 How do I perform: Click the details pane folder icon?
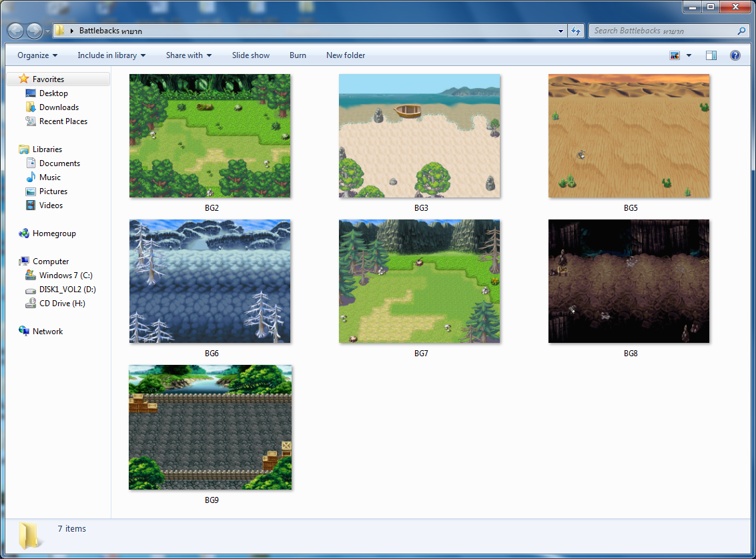click(30, 535)
